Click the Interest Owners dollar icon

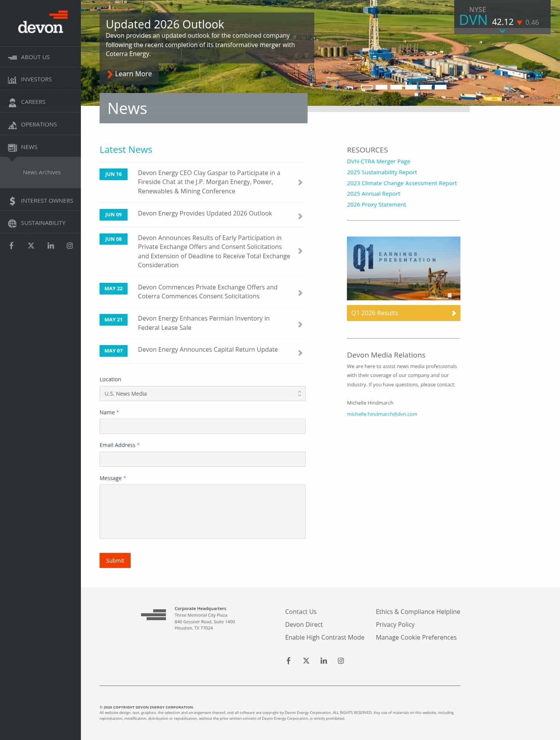[x=12, y=201]
